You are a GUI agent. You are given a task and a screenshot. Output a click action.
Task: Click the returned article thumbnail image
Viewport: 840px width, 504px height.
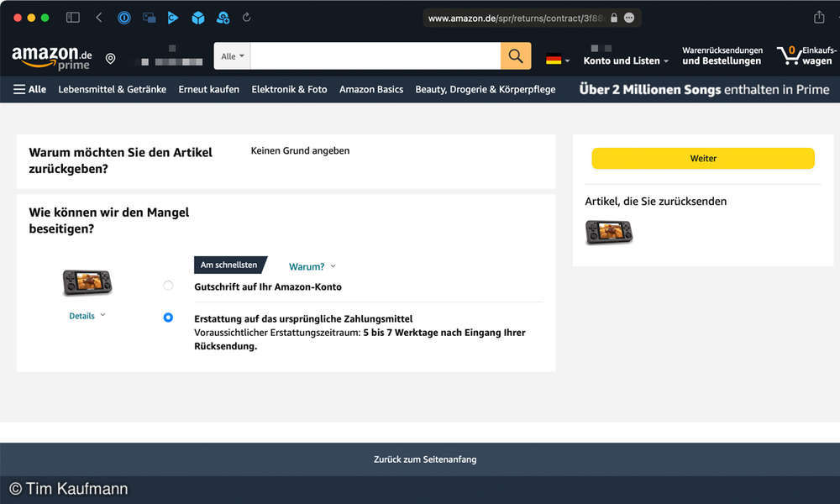607,232
